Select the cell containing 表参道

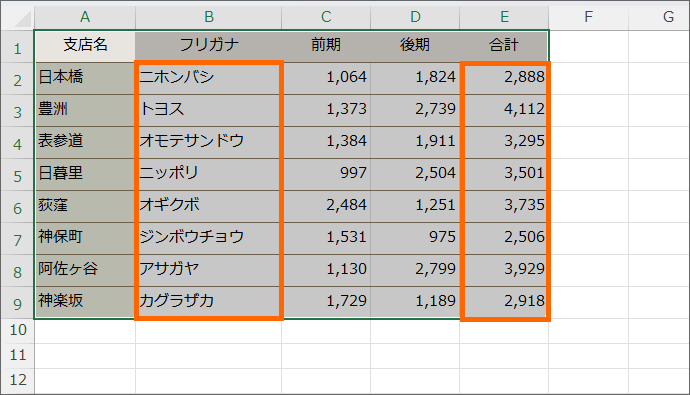pyautogui.click(x=85, y=143)
